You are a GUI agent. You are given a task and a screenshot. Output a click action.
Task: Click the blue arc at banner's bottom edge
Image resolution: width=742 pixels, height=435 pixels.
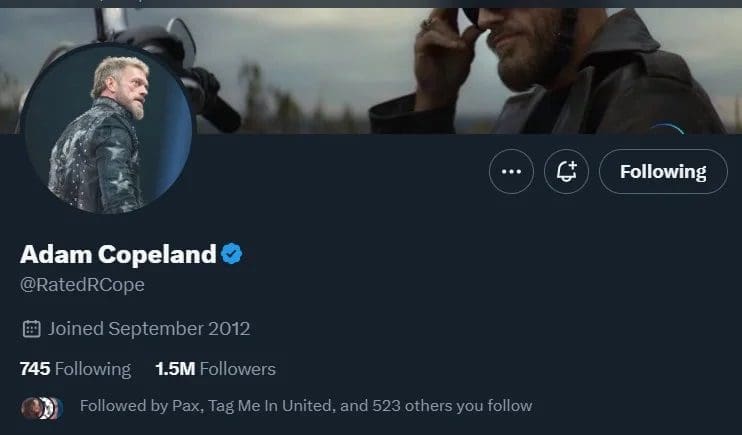[x=666, y=128]
